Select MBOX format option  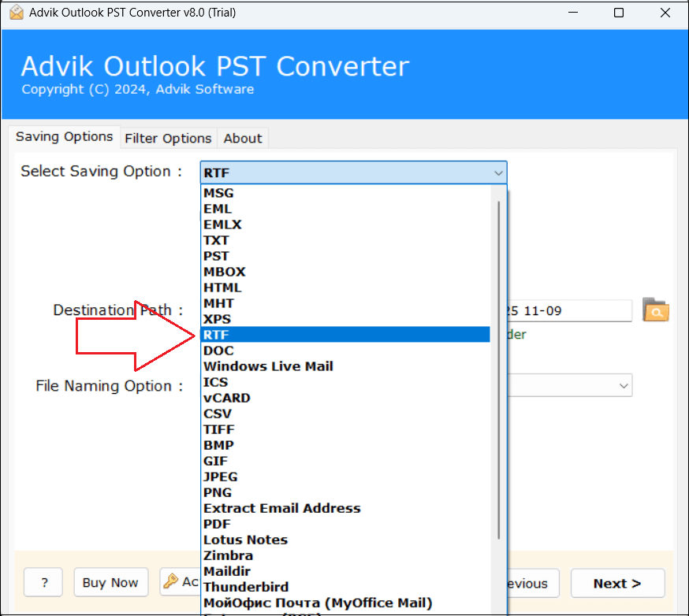(x=345, y=273)
